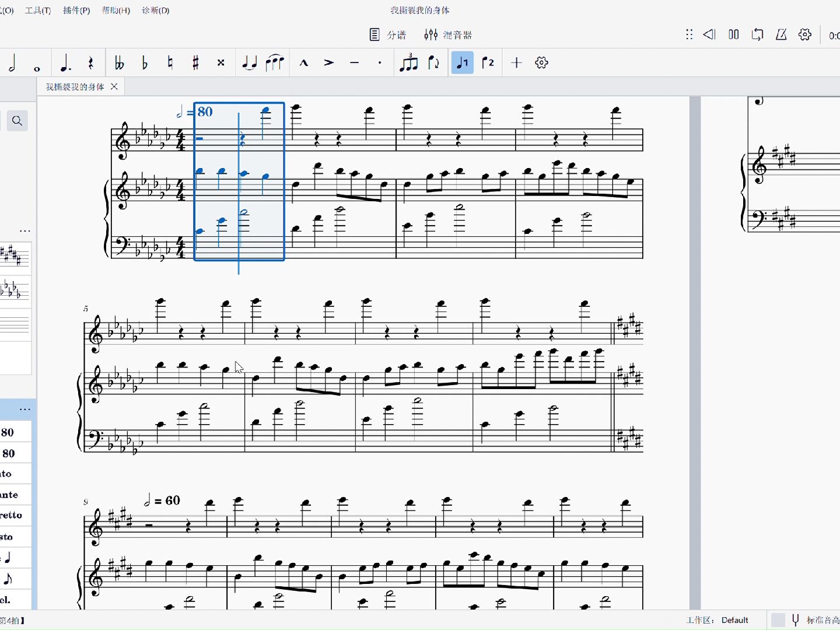This screenshot has height=630, width=840.
Task: Apply the natural accidental
Action: [x=170, y=63]
